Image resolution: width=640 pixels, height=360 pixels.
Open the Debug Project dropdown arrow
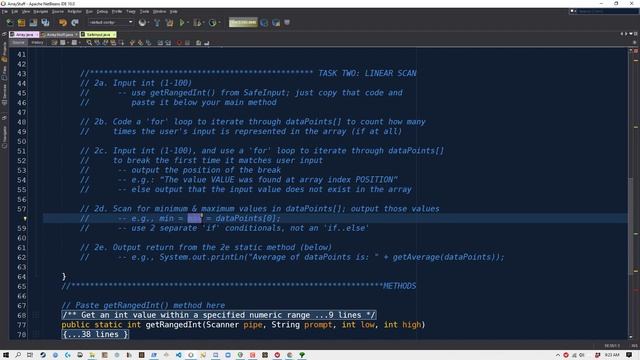click(x=203, y=23)
